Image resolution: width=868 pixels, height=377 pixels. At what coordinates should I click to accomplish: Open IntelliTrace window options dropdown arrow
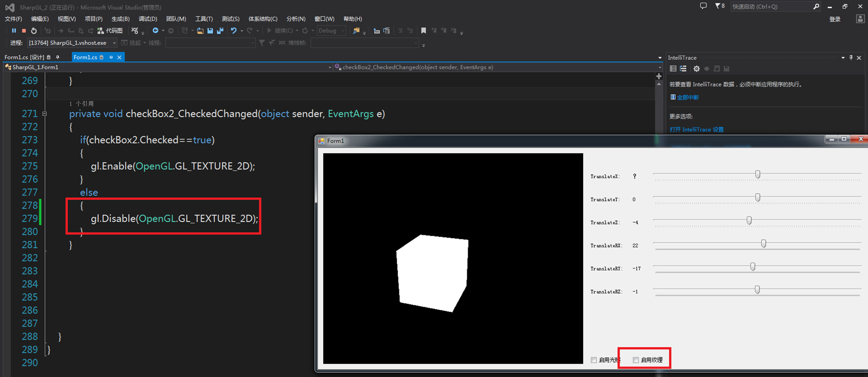843,58
